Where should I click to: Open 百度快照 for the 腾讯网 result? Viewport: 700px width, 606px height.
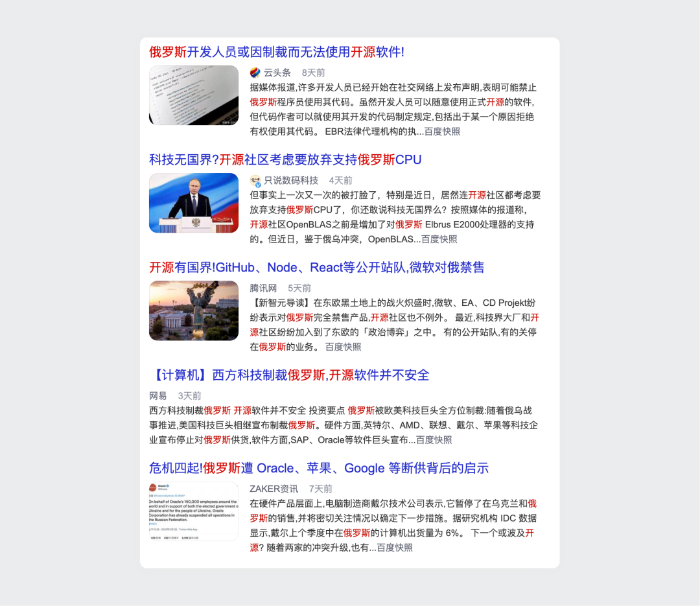(343, 347)
